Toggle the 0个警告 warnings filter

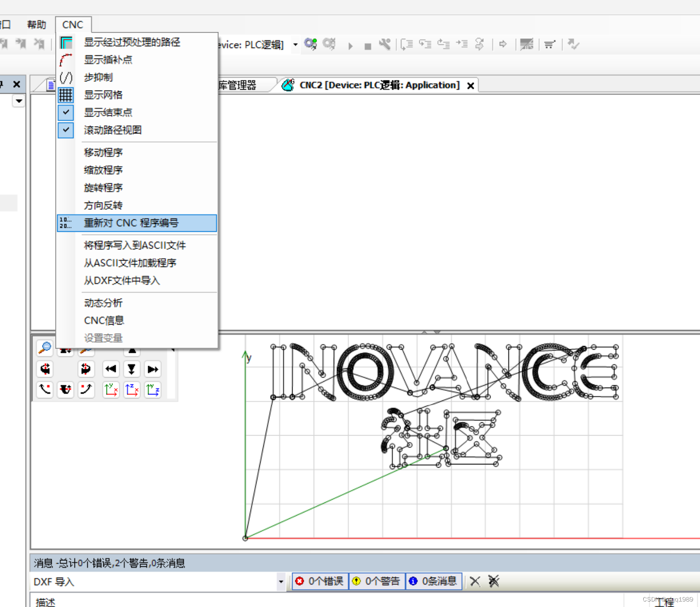[x=377, y=581]
